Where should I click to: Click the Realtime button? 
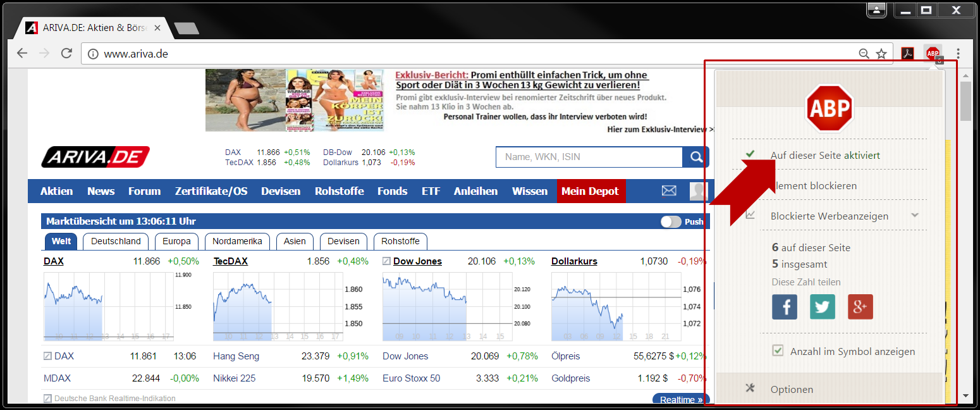(681, 399)
